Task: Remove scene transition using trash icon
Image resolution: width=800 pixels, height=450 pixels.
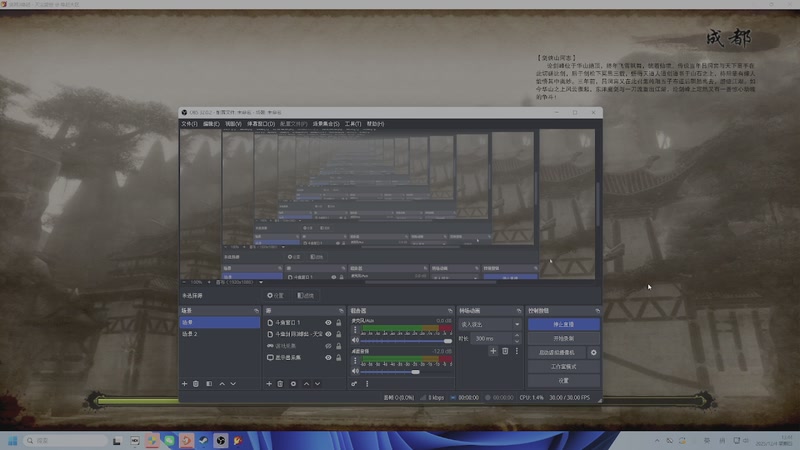Action: tap(505, 351)
